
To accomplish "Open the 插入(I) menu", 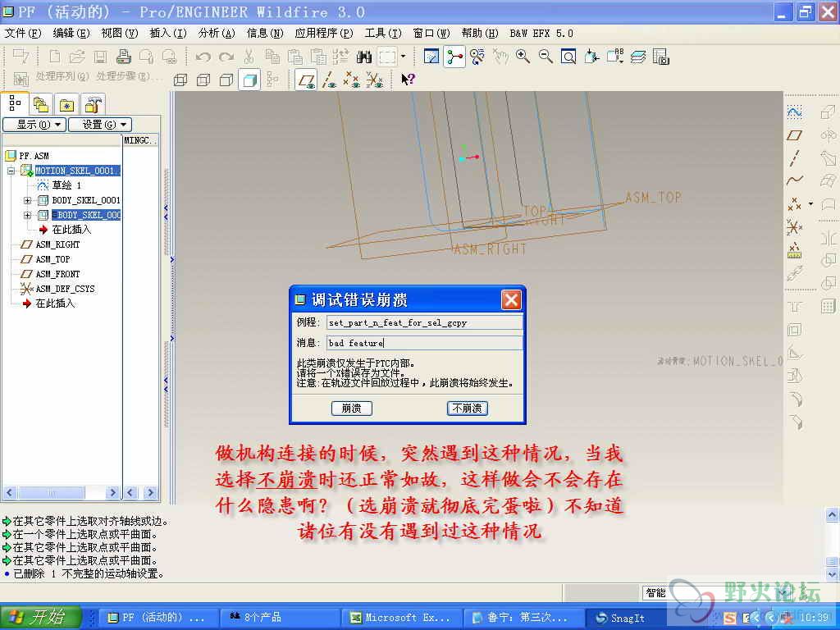I will (x=168, y=33).
